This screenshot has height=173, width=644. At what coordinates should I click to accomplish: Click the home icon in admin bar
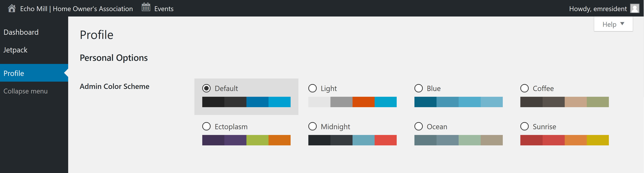12,9
